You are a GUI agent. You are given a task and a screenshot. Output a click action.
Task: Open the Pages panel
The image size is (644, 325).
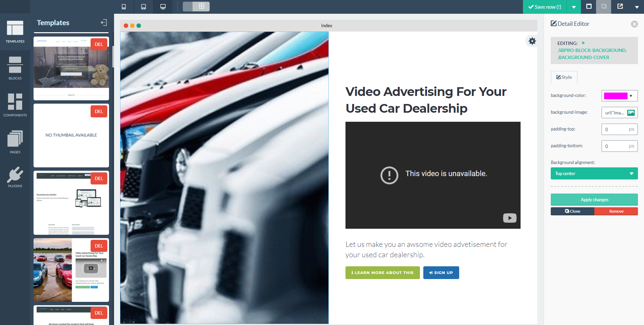click(15, 142)
